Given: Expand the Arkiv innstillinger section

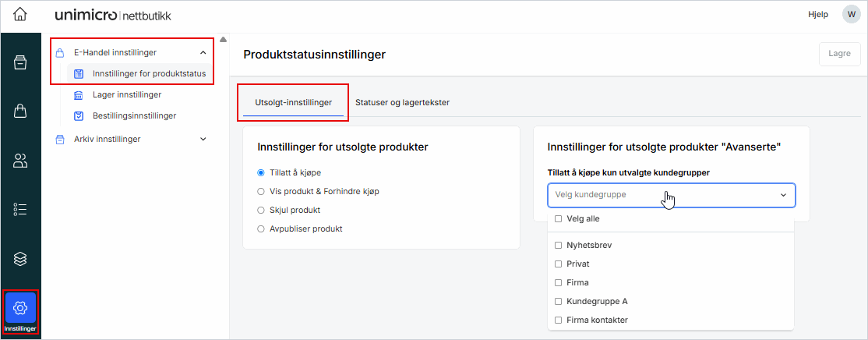Looking at the screenshot, I should click(203, 140).
